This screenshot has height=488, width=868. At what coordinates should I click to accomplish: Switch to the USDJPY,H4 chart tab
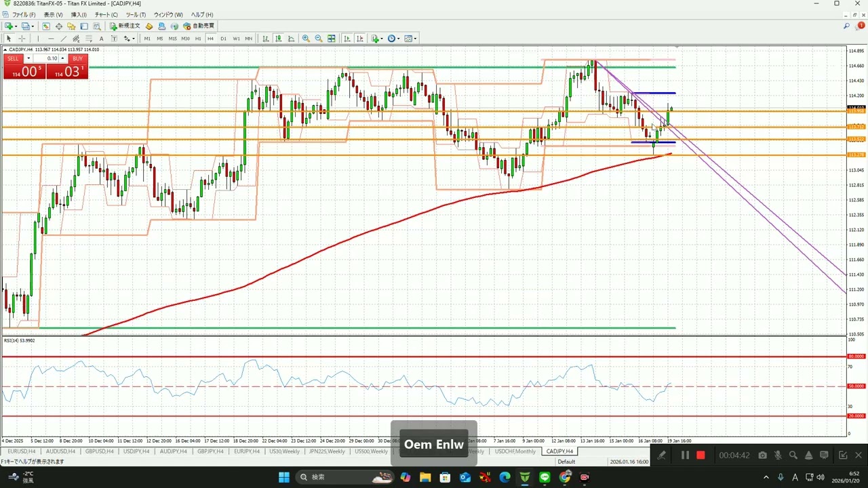pyautogui.click(x=136, y=451)
